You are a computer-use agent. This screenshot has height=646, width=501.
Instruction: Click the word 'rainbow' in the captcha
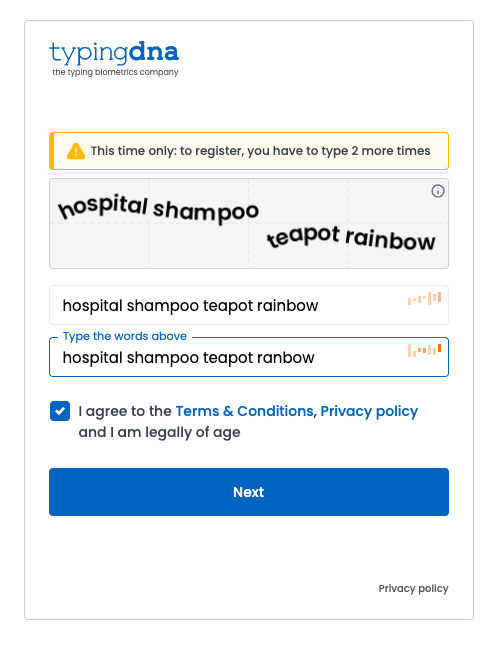[390, 239]
